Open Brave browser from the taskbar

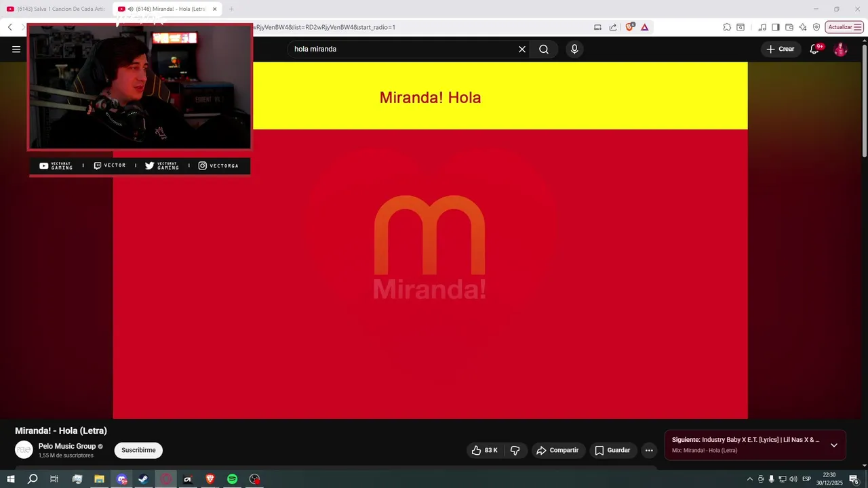(210, 479)
